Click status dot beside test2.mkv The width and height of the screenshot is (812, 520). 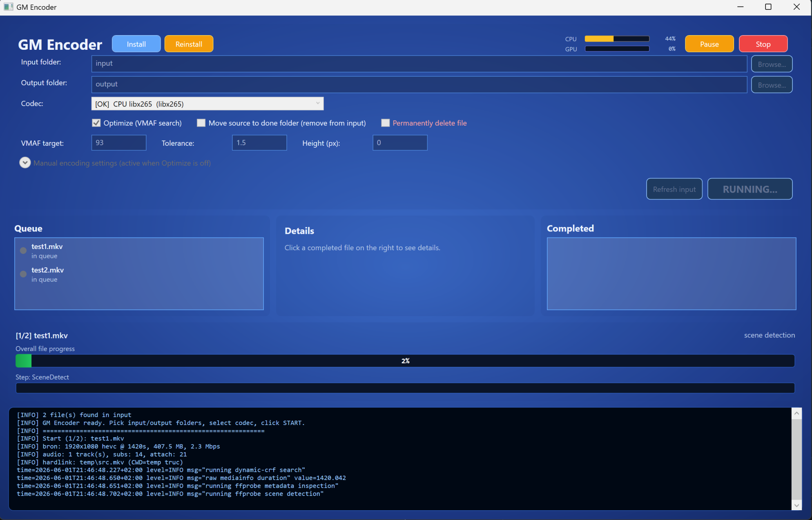23,274
